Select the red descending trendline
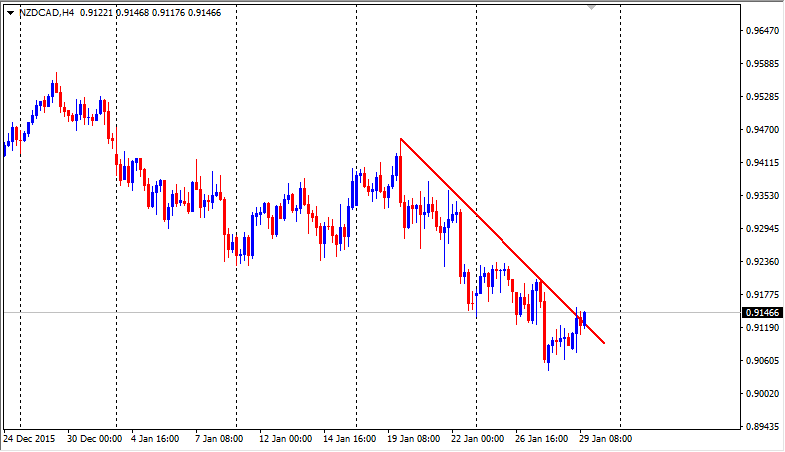 503,241
